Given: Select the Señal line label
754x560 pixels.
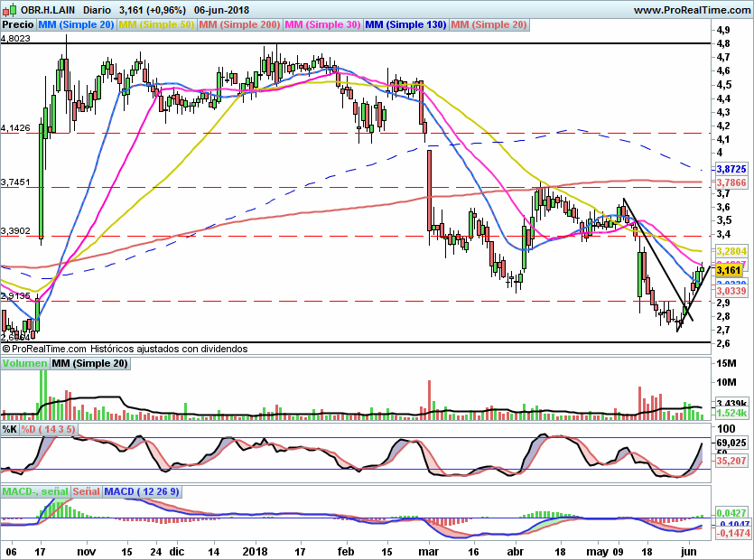Looking at the screenshot, I should pos(86,491).
